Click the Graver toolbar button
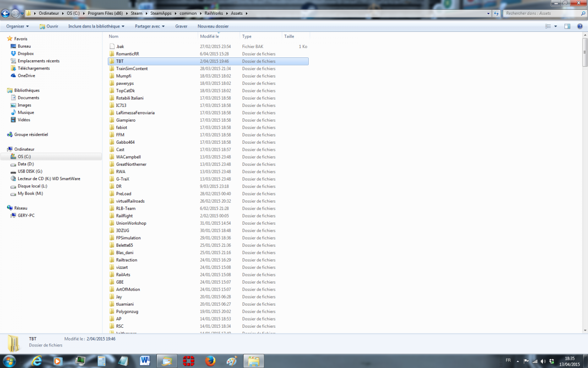588x368 pixels. pos(181,26)
